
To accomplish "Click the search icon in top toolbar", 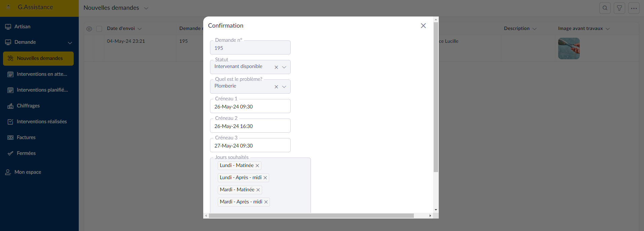I will click(x=605, y=8).
